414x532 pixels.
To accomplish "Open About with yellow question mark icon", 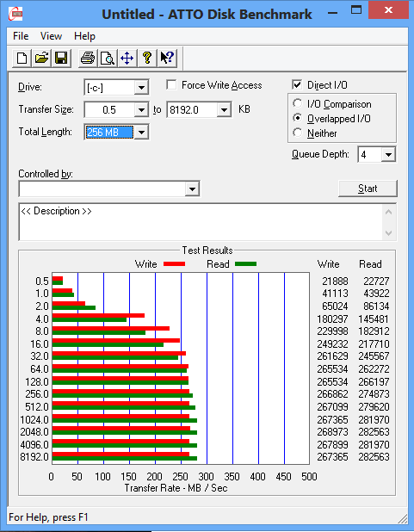I will (147, 58).
